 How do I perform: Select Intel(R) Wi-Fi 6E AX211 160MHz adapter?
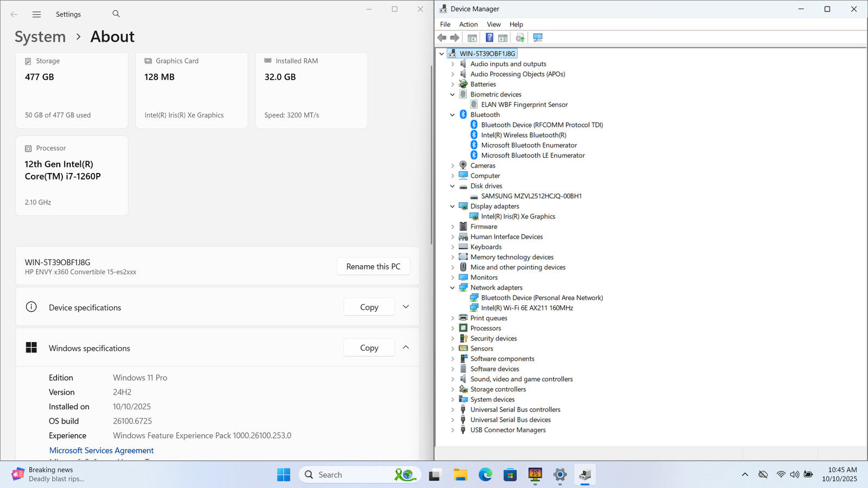[527, 308]
